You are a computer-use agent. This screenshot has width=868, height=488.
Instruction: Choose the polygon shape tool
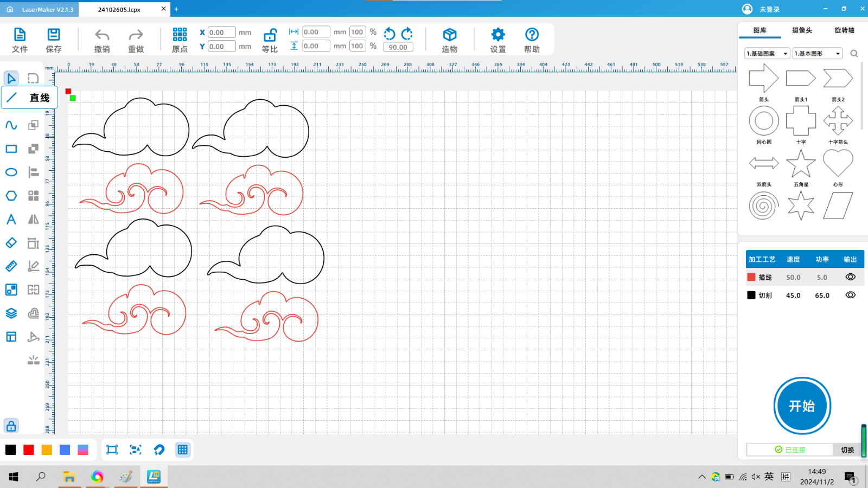11,196
